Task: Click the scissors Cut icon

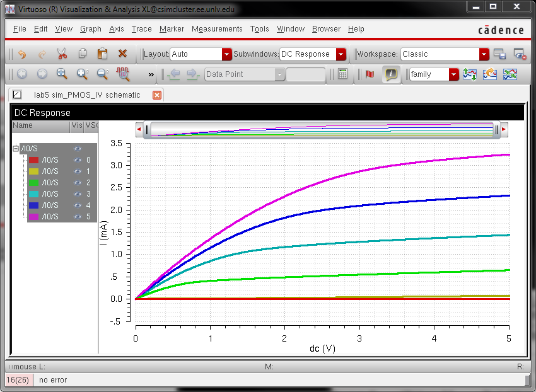Action: point(62,54)
